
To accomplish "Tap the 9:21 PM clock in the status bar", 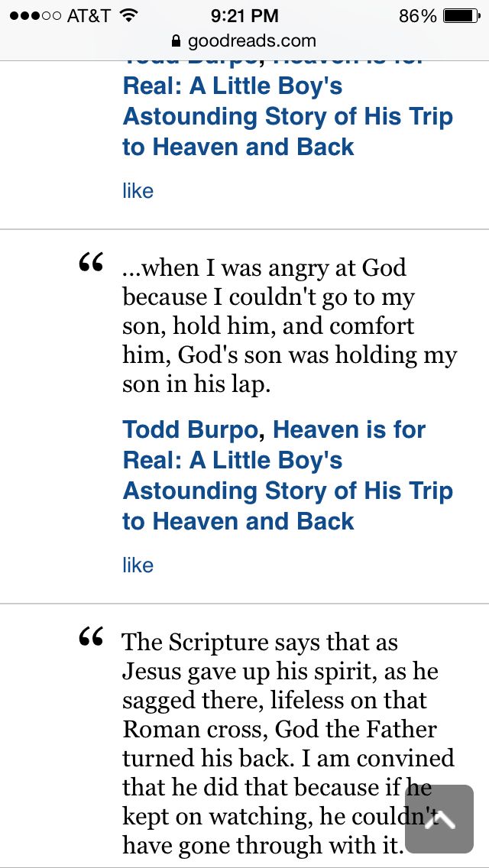I will click(244, 15).
